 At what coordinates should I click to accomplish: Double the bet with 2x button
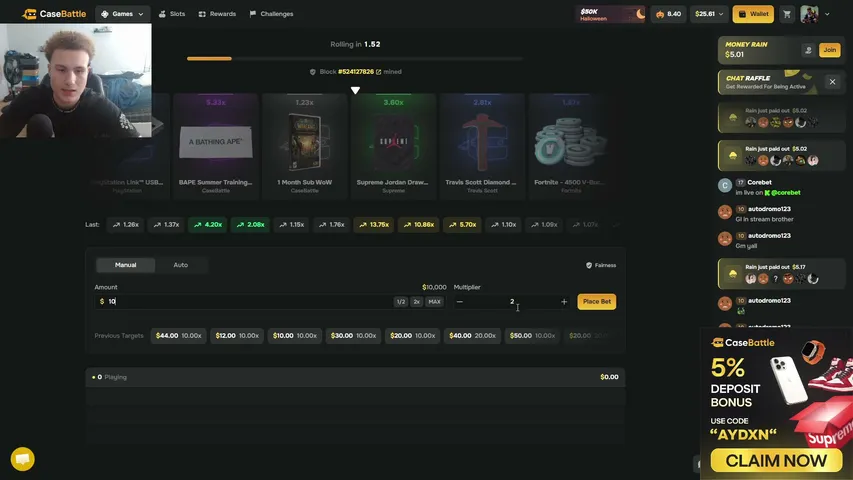(417, 301)
